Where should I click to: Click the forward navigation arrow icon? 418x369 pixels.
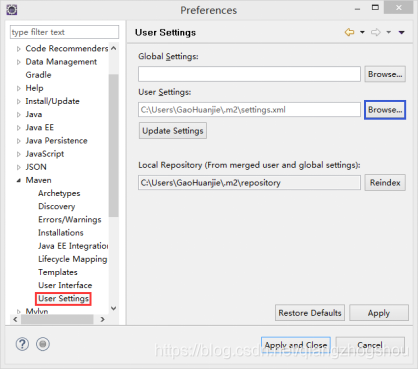coord(376,32)
